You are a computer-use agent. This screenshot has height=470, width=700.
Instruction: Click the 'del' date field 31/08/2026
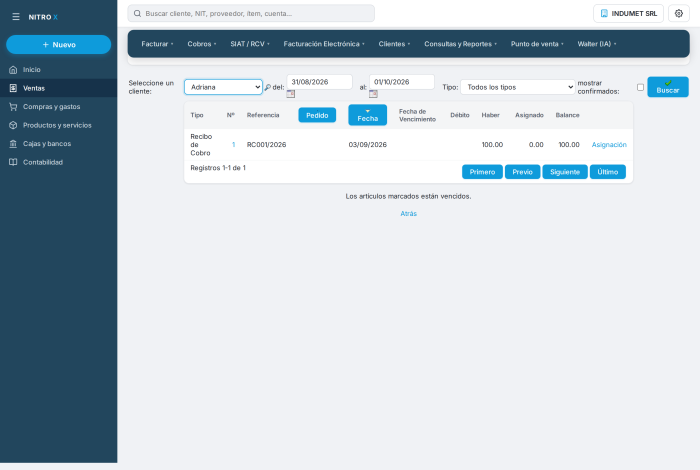pyautogui.click(x=319, y=82)
